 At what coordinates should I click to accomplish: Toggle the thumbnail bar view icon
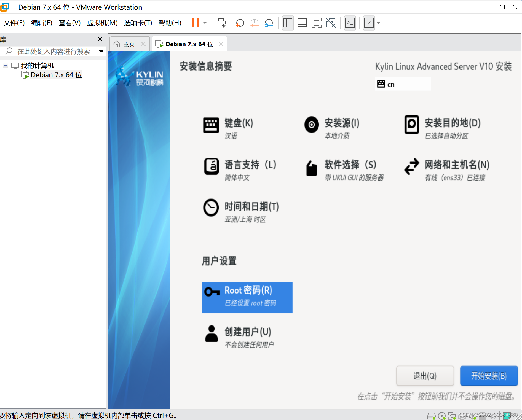click(x=302, y=23)
